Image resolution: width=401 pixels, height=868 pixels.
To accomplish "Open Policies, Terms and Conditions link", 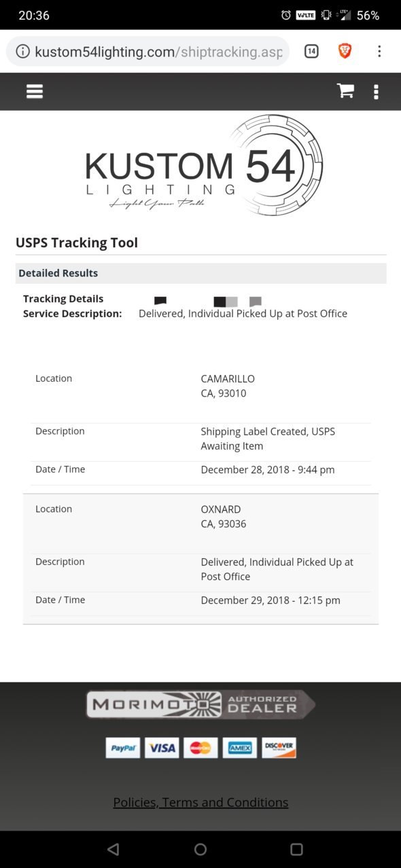I will [201, 802].
